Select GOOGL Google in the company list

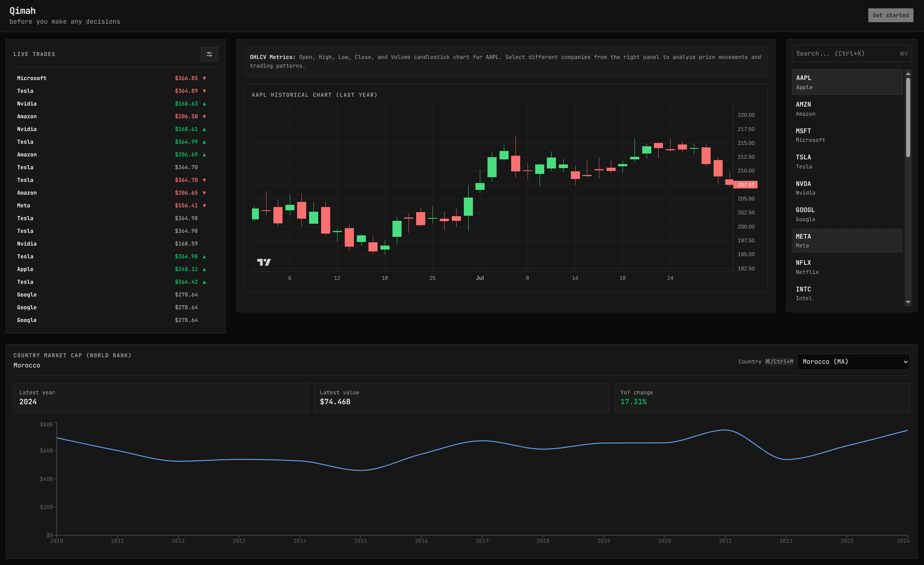pos(847,214)
